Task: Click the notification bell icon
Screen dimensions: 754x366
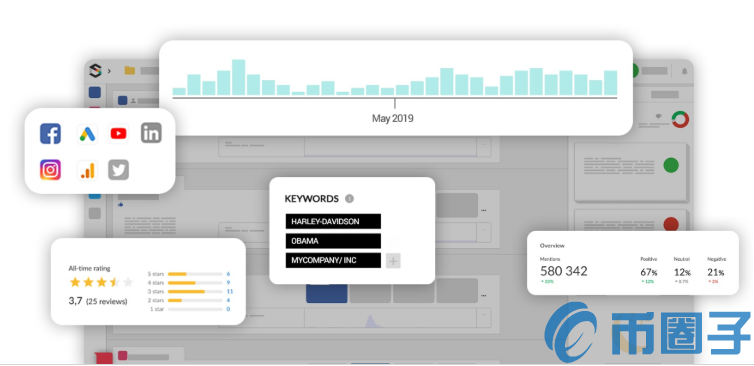Action: tap(684, 71)
